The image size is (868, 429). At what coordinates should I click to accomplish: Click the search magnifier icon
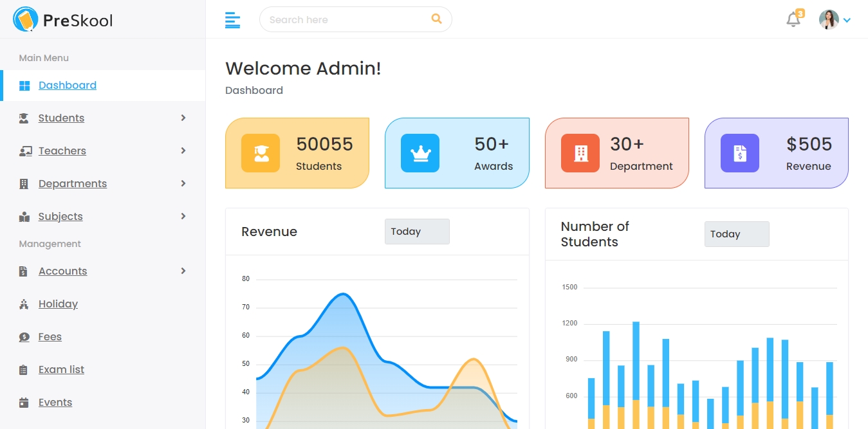[x=436, y=19]
